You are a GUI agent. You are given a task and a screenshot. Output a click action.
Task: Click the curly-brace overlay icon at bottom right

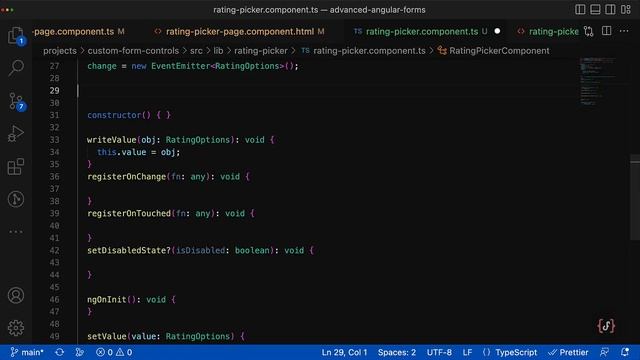coord(606,326)
